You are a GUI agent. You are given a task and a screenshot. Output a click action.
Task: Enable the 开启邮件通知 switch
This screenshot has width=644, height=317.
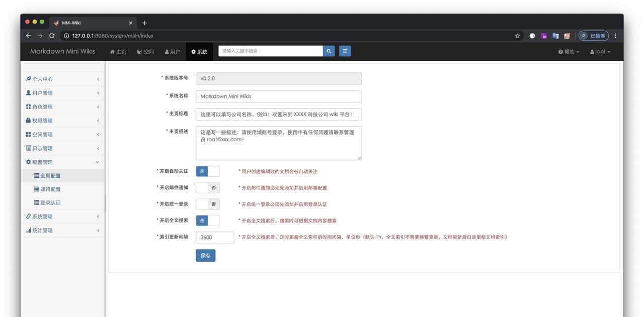coord(207,187)
